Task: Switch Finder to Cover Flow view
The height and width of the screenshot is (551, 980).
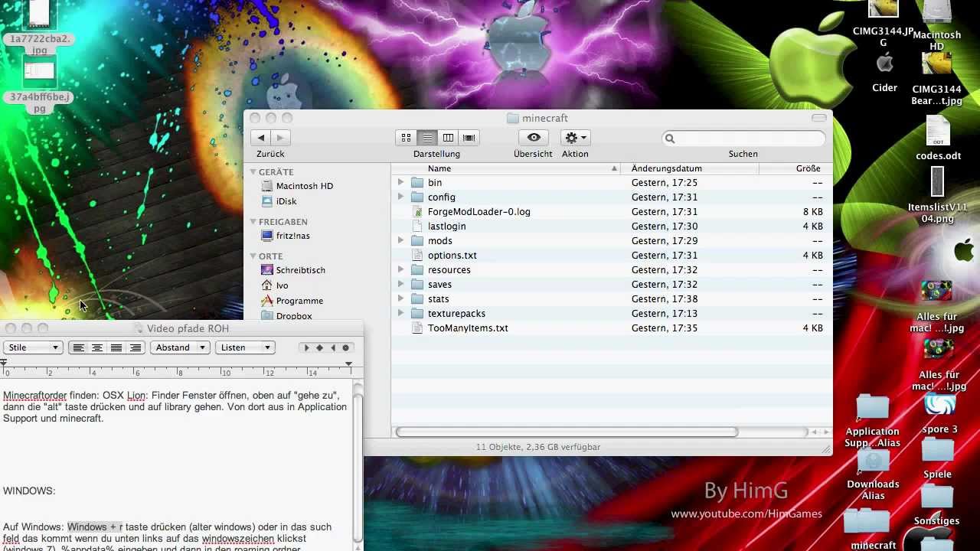Action: point(469,138)
